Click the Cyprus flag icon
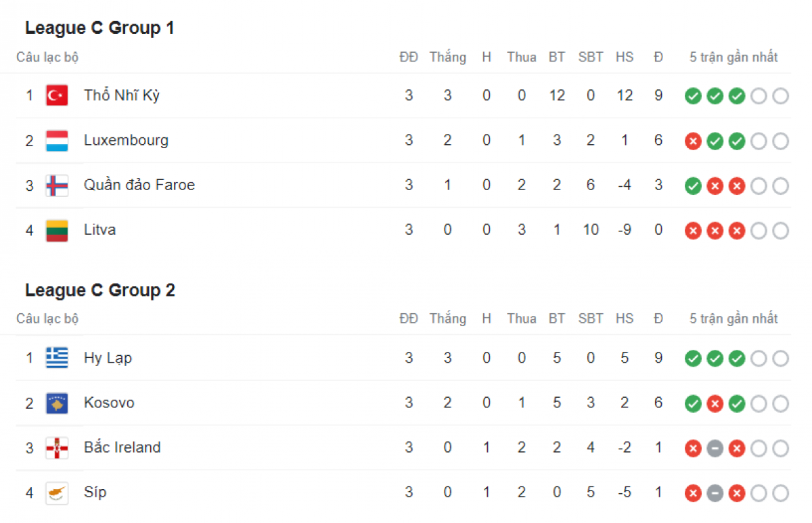This screenshot has height=523, width=812. [x=57, y=493]
